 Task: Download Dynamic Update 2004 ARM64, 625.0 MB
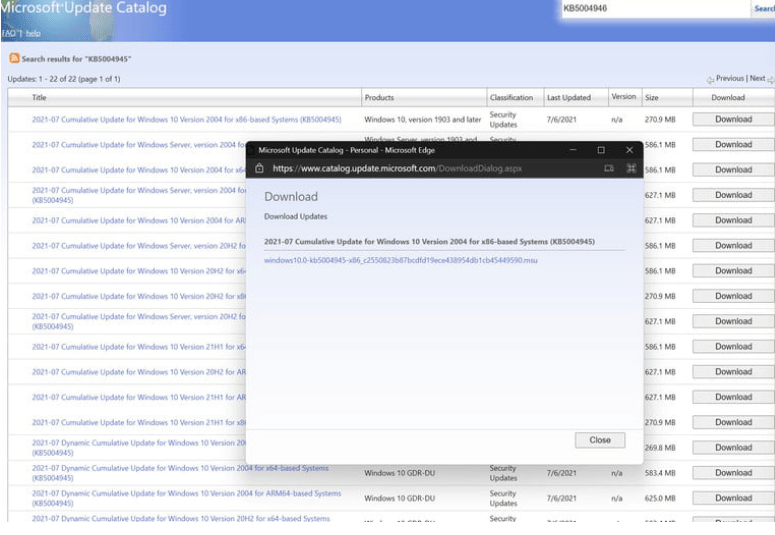733,498
